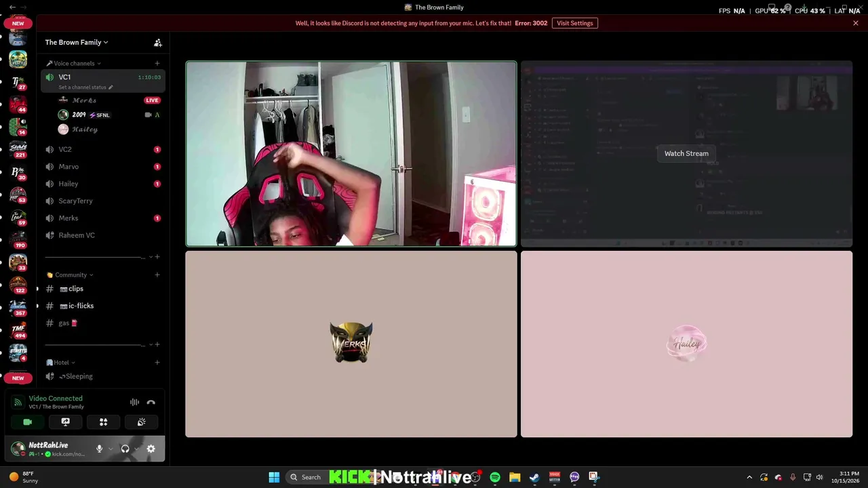Open the ic-flicks text channel

point(103,306)
